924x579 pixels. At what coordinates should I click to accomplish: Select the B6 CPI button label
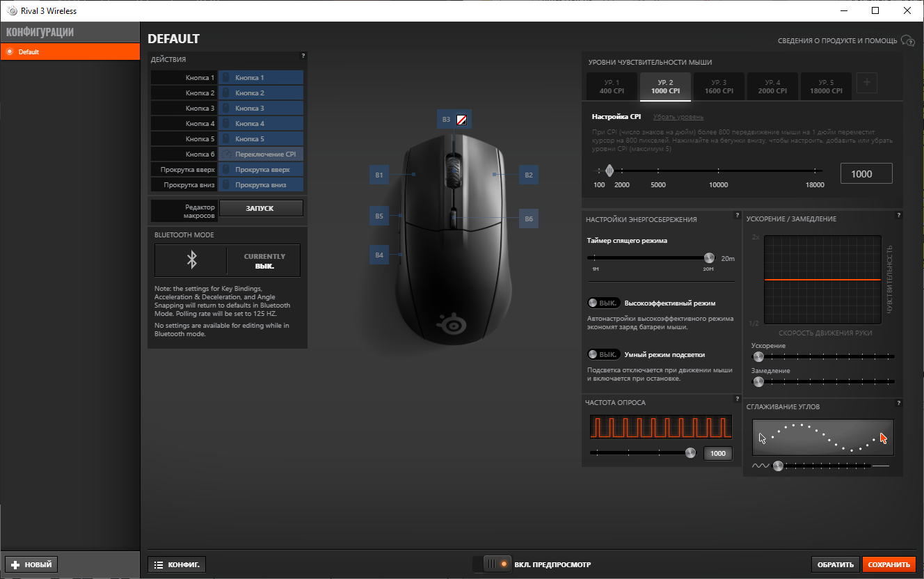[529, 219]
